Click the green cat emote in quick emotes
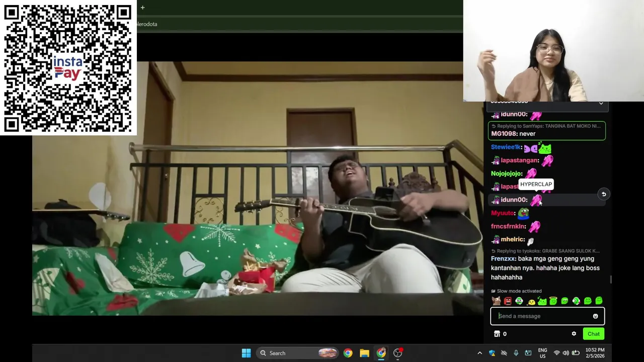 pyautogui.click(x=542, y=301)
